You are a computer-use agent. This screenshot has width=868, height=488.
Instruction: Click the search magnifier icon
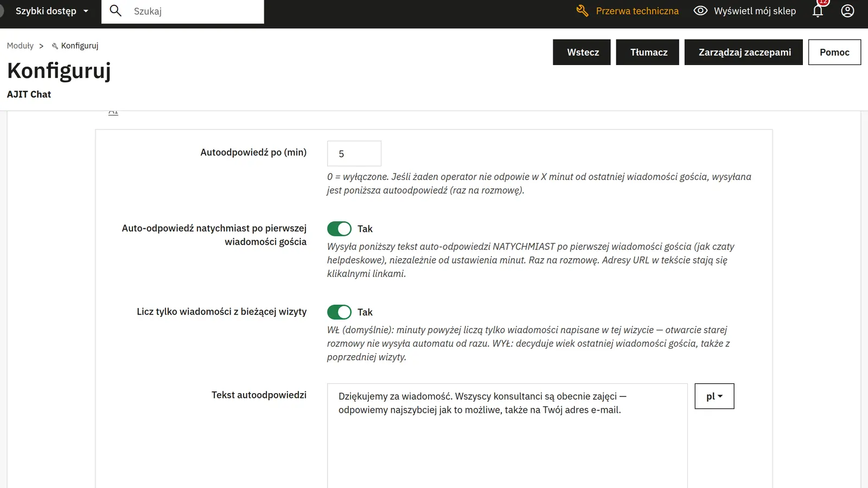click(116, 11)
